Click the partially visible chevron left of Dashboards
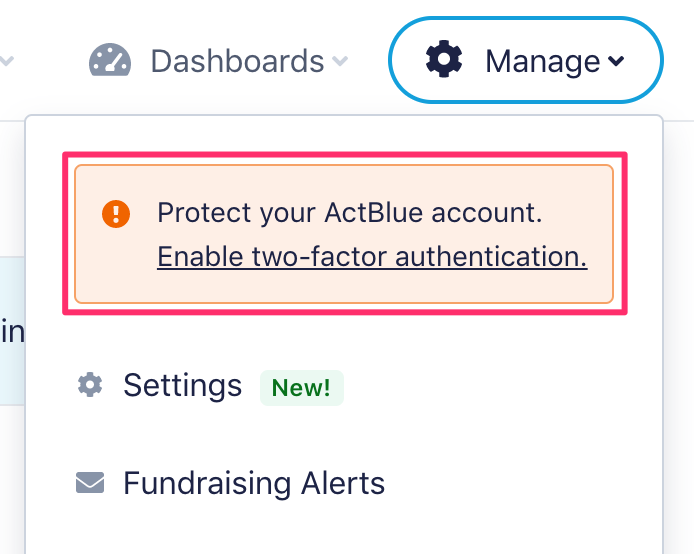 point(6,62)
